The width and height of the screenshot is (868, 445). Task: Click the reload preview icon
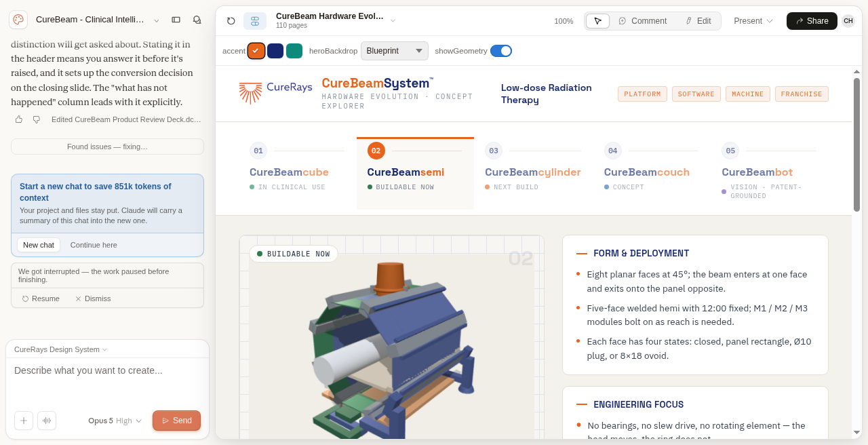coord(231,21)
